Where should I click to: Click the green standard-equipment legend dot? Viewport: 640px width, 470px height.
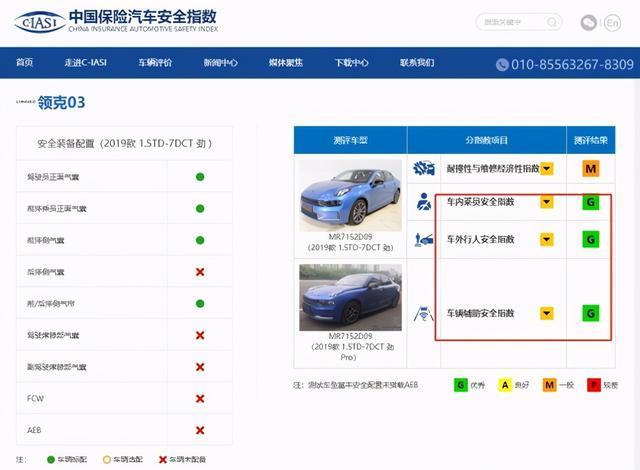coord(51,460)
